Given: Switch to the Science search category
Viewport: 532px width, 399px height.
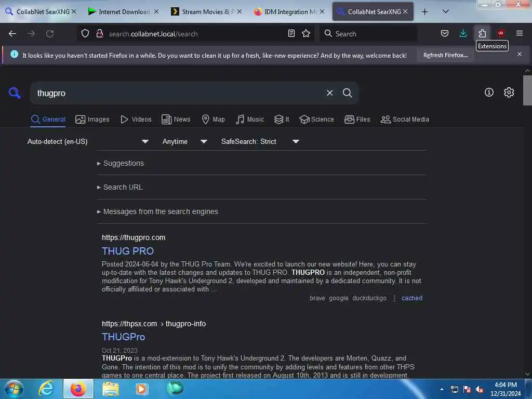Looking at the screenshot, I should click(x=316, y=119).
